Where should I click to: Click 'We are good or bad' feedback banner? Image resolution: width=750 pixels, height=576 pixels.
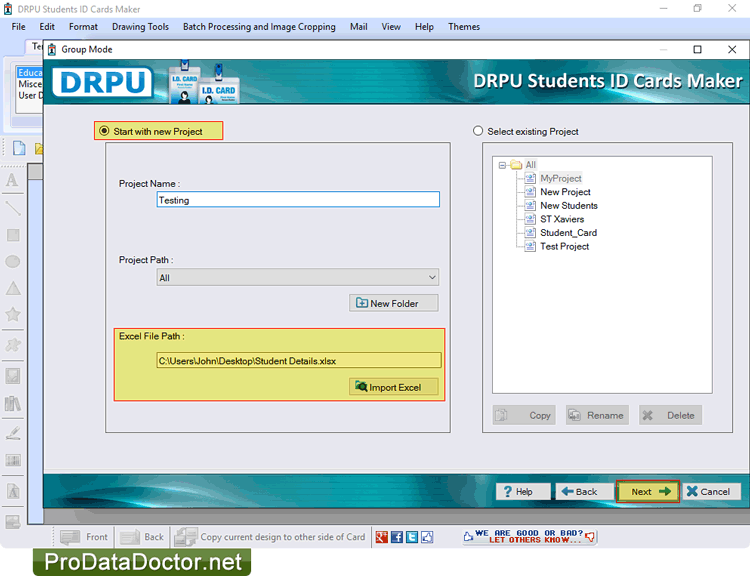point(529,536)
